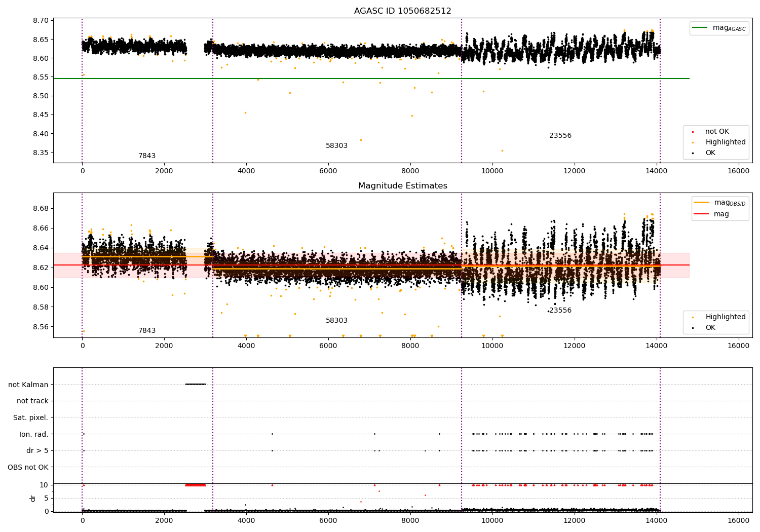
Task: Click the 7843 annotation in the AGASC ID plot
Action: tap(147, 156)
